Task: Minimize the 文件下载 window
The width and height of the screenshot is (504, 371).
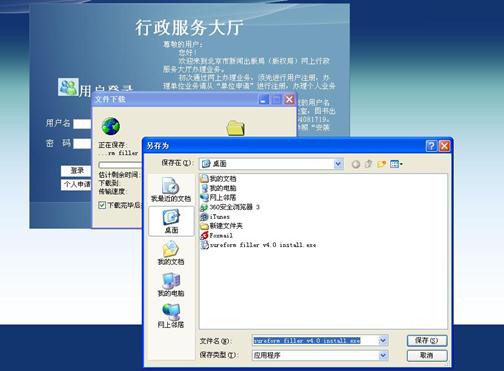Action: [x=263, y=99]
